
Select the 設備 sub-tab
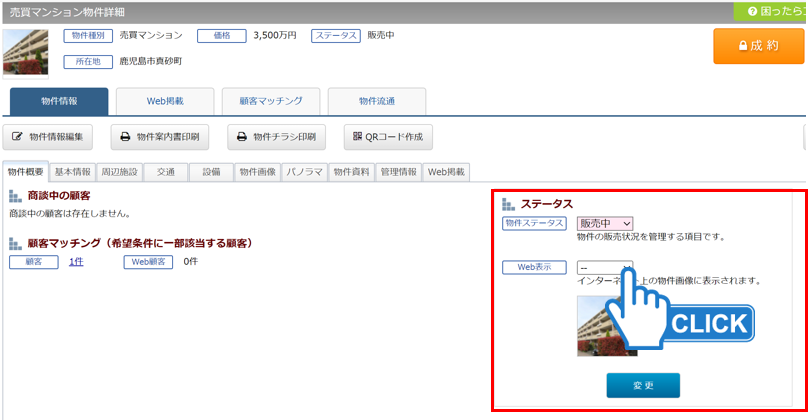pyautogui.click(x=211, y=172)
